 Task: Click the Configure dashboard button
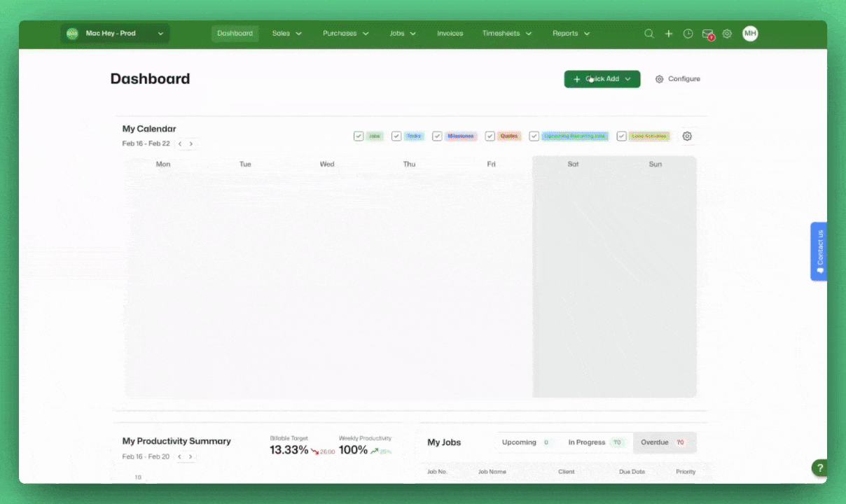[677, 79]
